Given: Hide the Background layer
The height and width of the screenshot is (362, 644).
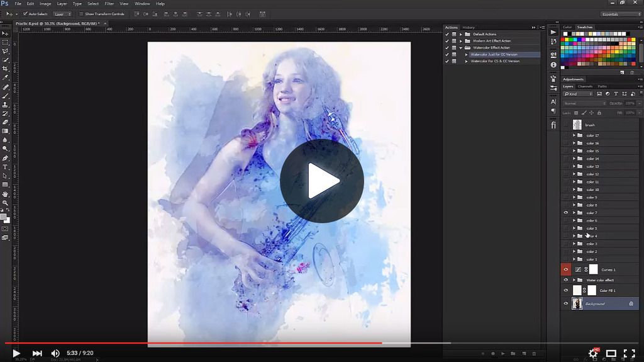Looking at the screenshot, I should tap(565, 303).
